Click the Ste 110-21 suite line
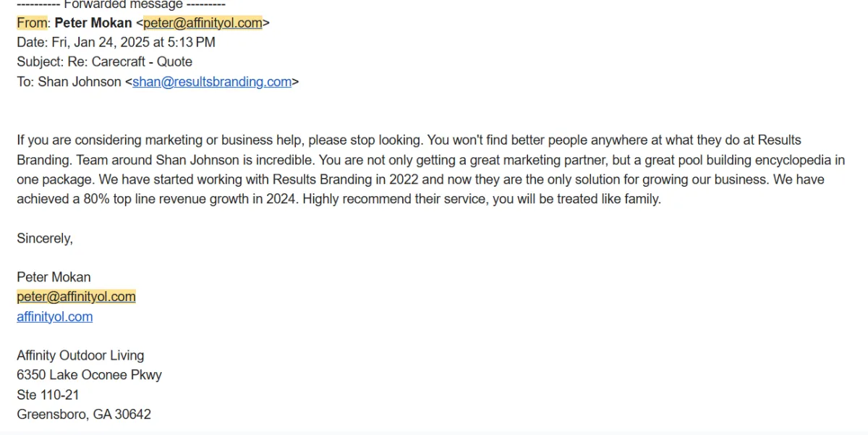 point(48,394)
